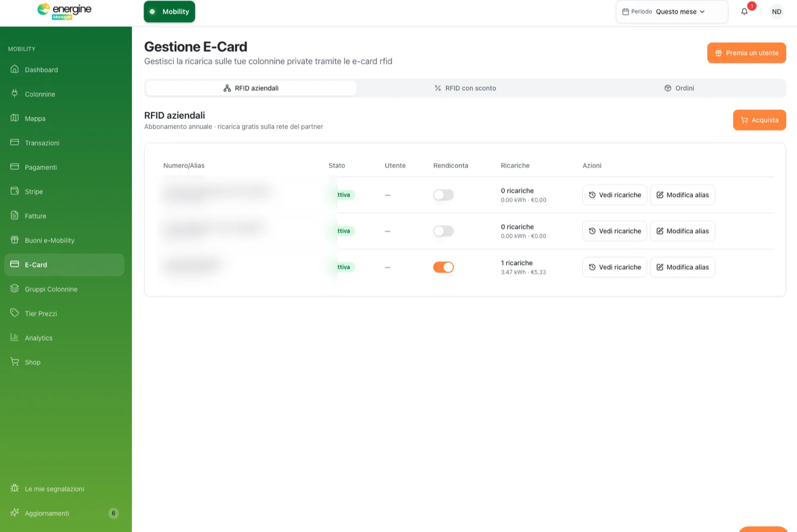This screenshot has width=797, height=532.
Task: Click the "1 ricariche" cell text
Action: (x=516, y=263)
